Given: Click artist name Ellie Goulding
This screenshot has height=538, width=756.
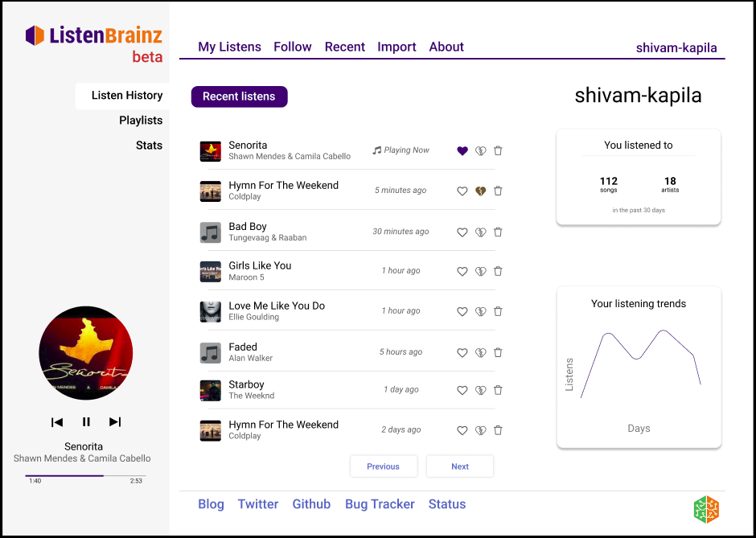Looking at the screenshot, I should coord(253,317).
